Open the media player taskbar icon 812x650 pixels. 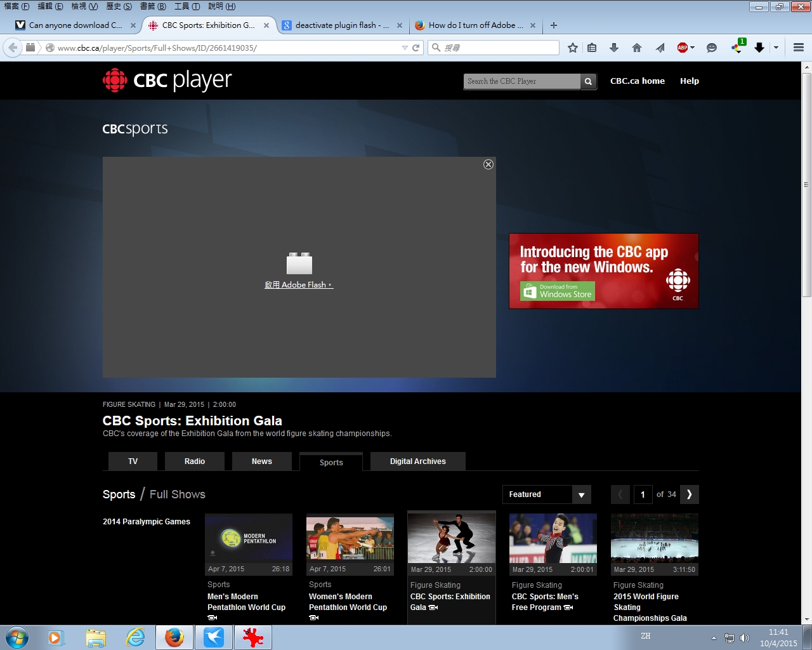tap(56, 637)
